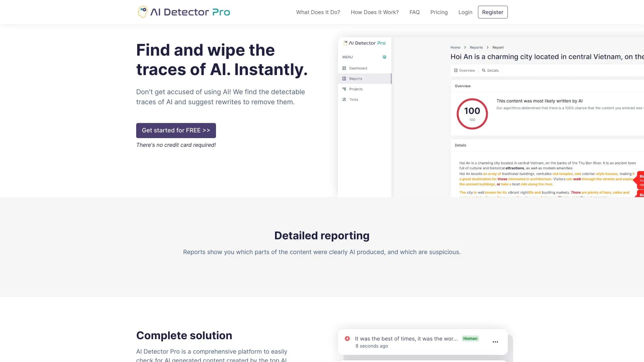Open the 'It was the best of times' report

(406, 339)
